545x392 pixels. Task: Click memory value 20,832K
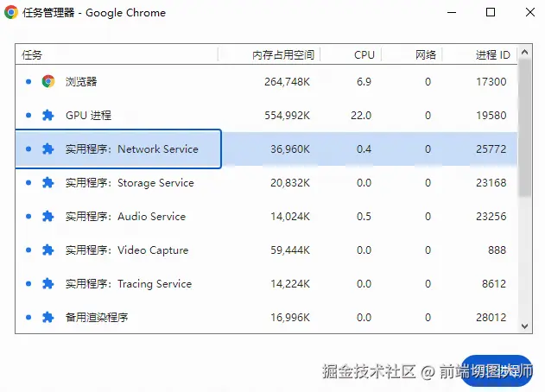point(290,182)
